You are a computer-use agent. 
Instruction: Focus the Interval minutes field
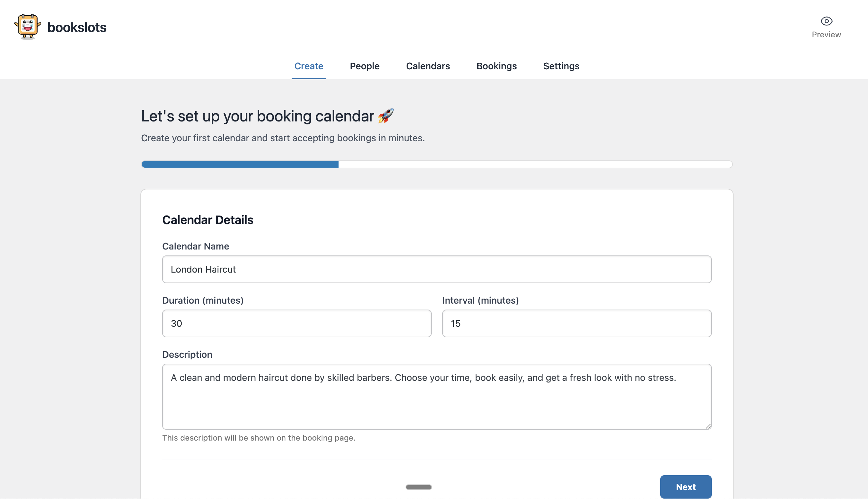[x=576, y=323]
